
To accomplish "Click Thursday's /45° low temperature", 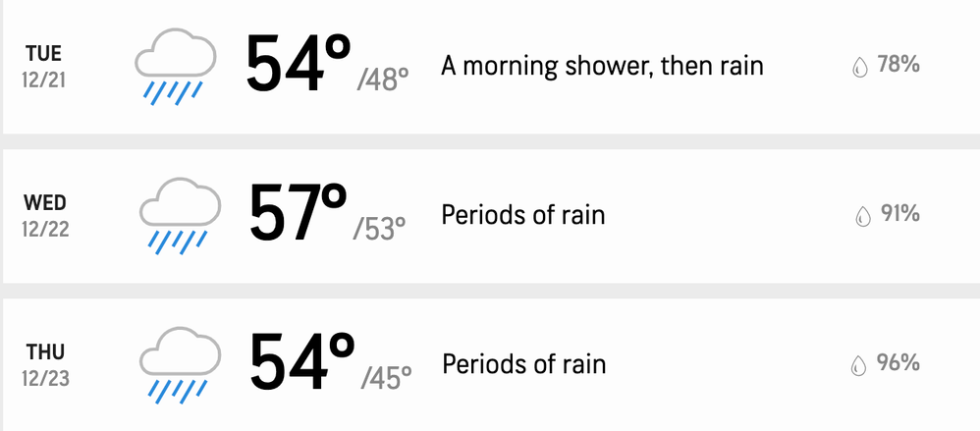I will coord(386,378).
